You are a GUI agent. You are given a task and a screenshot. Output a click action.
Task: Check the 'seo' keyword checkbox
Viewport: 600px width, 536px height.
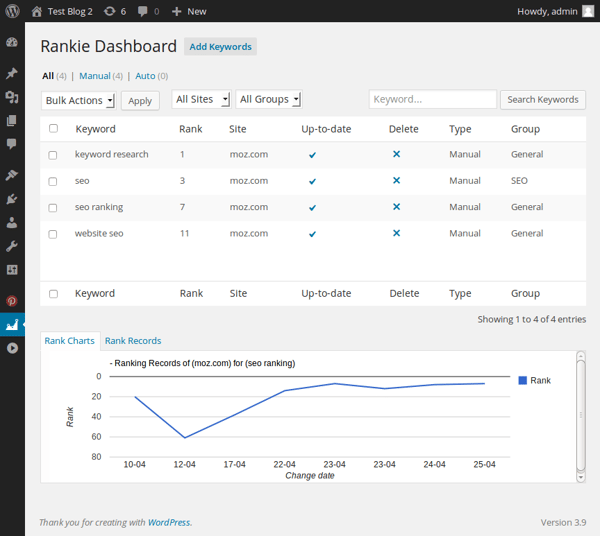coord(53,181)
